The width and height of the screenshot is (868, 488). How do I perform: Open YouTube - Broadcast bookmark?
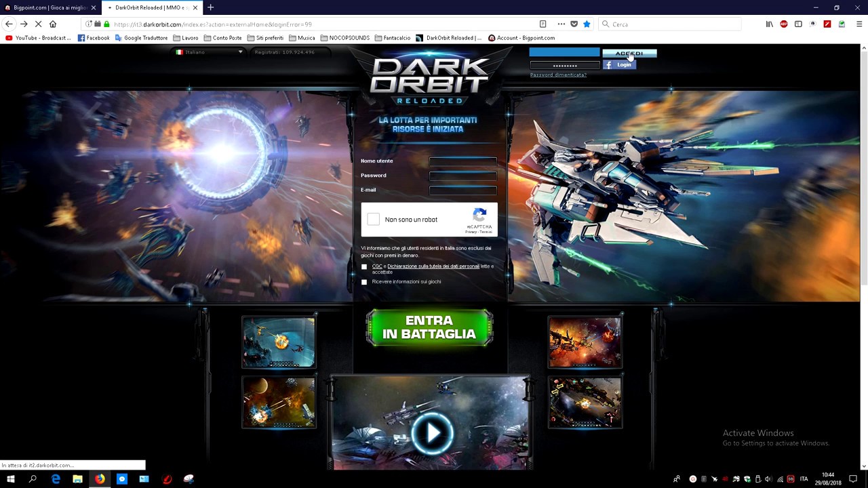38,38
